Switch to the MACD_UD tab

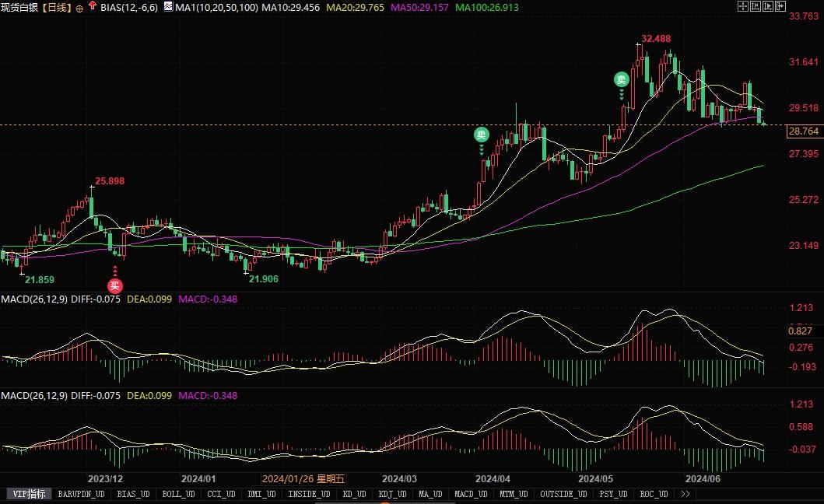(x=470, y=494)
